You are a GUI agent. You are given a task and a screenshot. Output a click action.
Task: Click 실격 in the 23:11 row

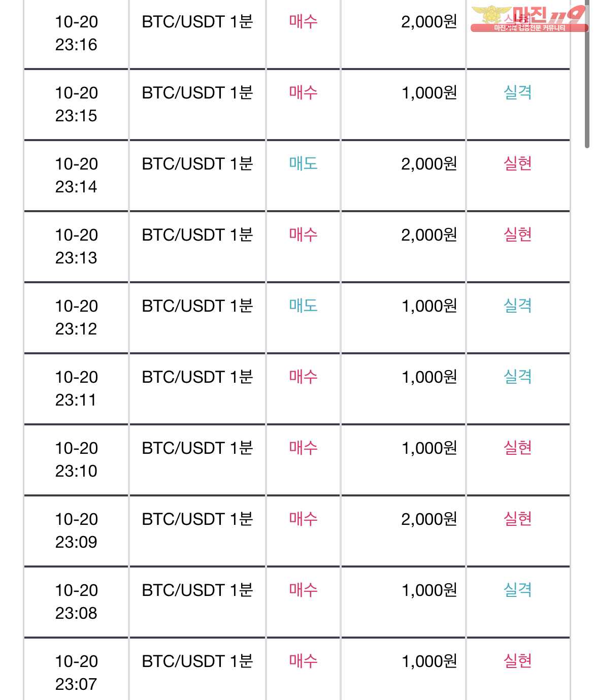[x=517, y=377]
